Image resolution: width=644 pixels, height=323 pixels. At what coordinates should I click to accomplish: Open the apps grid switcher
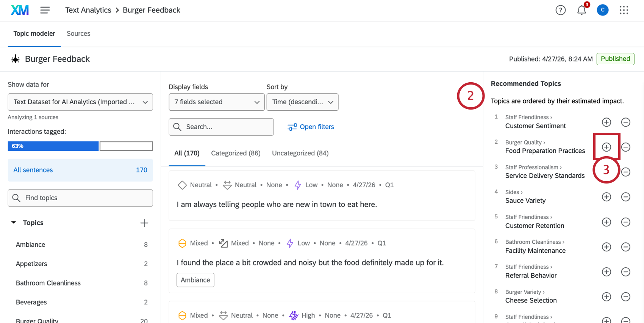pyautogui.click(x=624, y=10)
